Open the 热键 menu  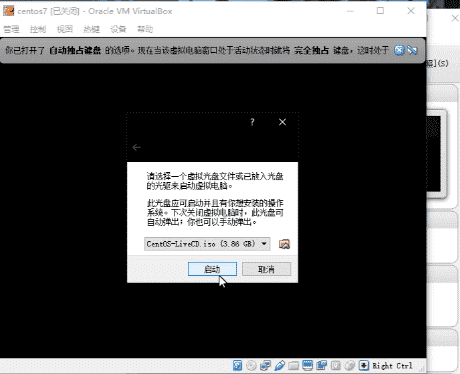point(91,29)
